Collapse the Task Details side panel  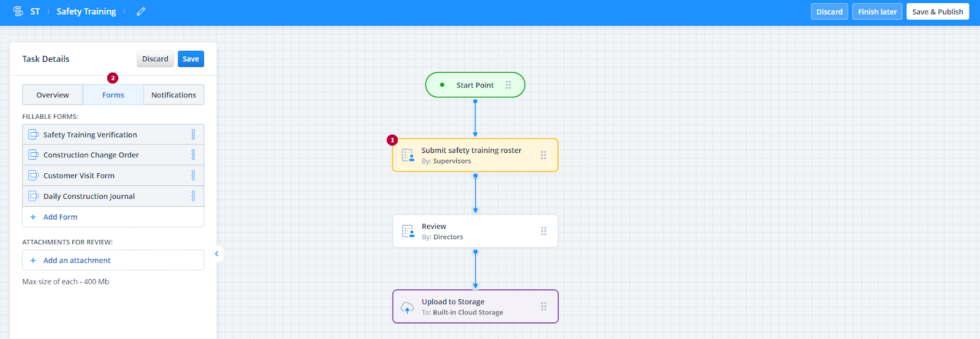tap(216, 254)
